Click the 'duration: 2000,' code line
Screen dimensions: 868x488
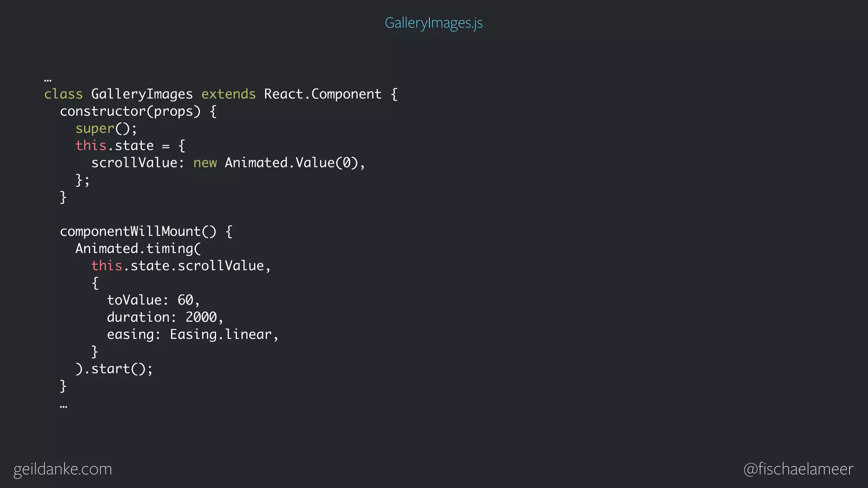point(165,317)
